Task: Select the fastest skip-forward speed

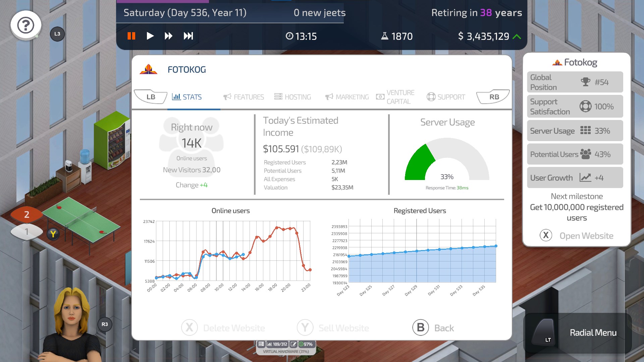Action: pos(188,36)
